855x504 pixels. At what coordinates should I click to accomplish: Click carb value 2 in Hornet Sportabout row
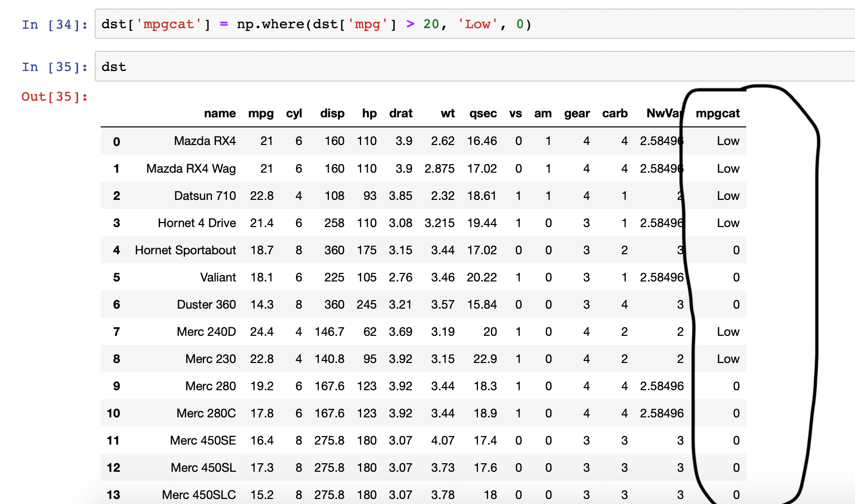point(624,250)
